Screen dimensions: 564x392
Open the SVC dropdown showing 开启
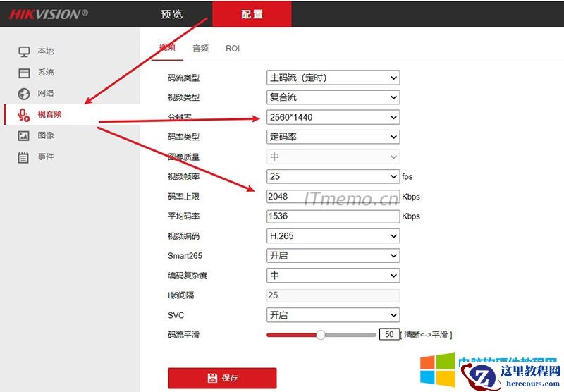click(x=333, y=315)
